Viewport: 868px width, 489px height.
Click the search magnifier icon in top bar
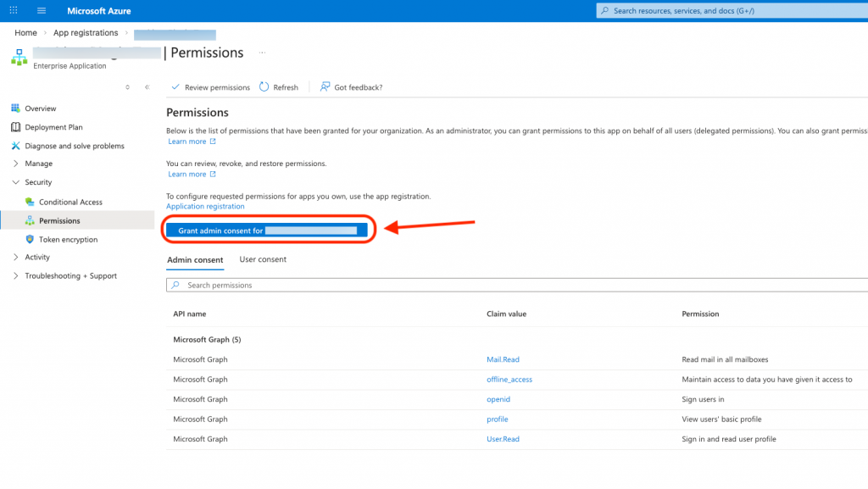pos(604,10)
